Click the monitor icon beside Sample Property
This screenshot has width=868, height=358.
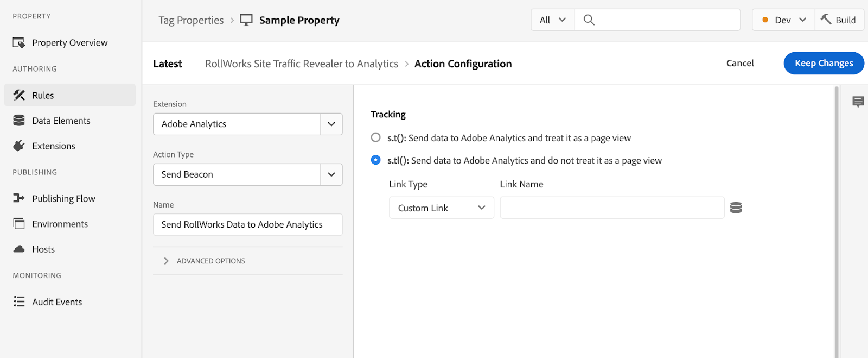click(x=246, y=20)
